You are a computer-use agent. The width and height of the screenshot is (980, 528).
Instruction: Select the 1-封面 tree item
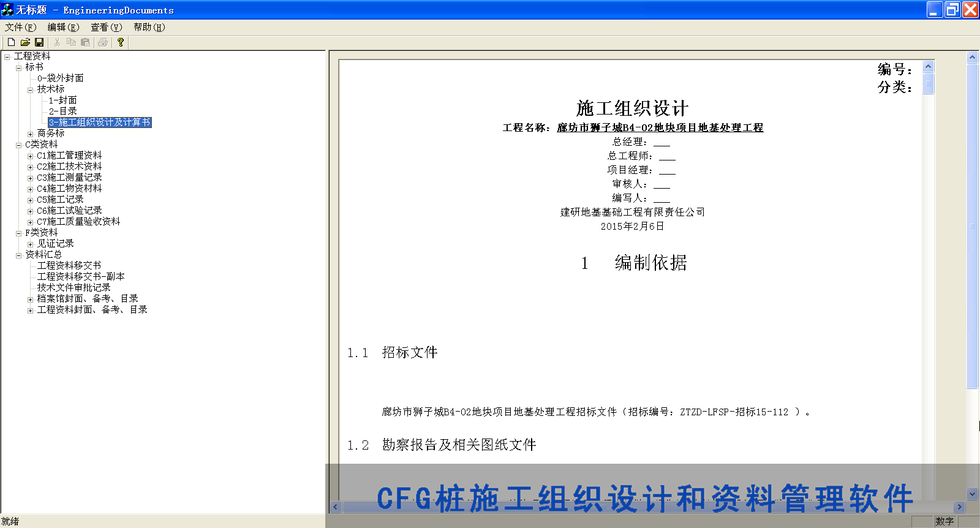[x=62, y=100]
